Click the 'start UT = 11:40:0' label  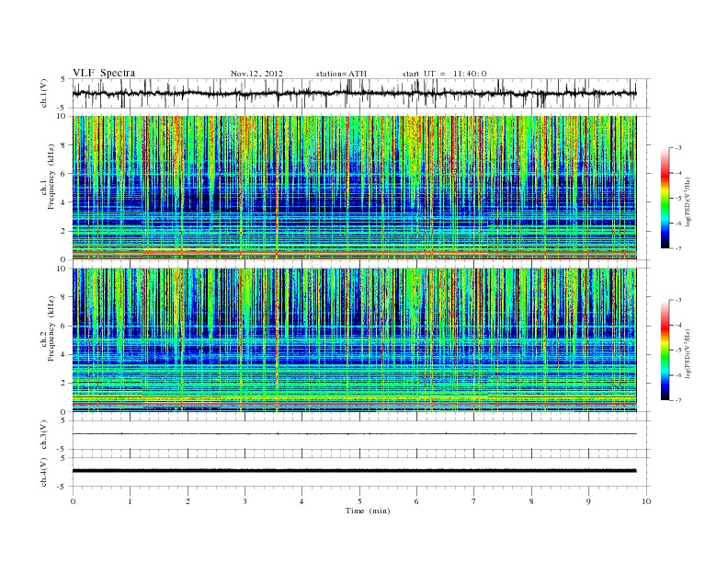click(444, 74)
